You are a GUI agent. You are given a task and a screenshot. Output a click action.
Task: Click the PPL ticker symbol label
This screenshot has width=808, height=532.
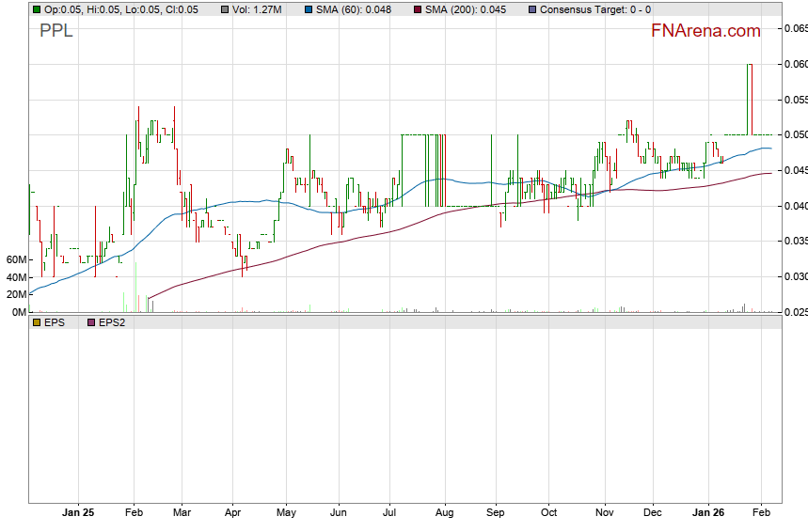[x=55, y=30]
